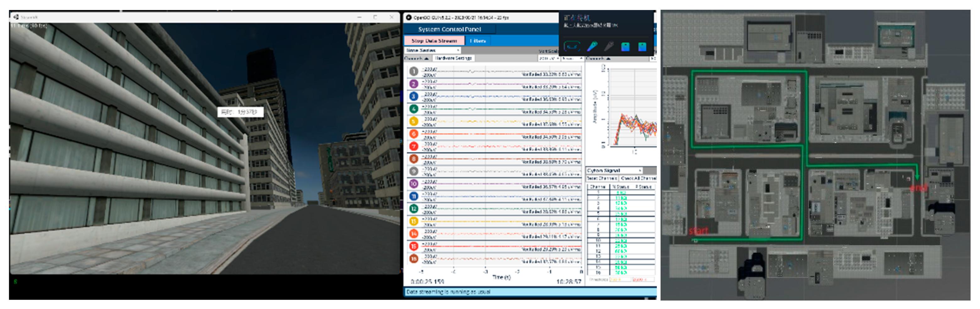The image size is (980, 309).
Task: Click the SteamVR window title bar icon
Action: 16,17
